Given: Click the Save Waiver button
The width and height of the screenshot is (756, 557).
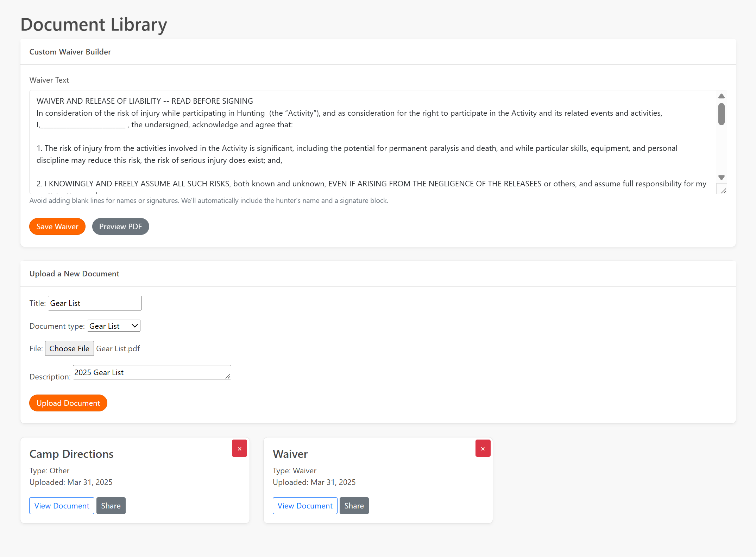Looking at the screenshot, I should 57,226.
